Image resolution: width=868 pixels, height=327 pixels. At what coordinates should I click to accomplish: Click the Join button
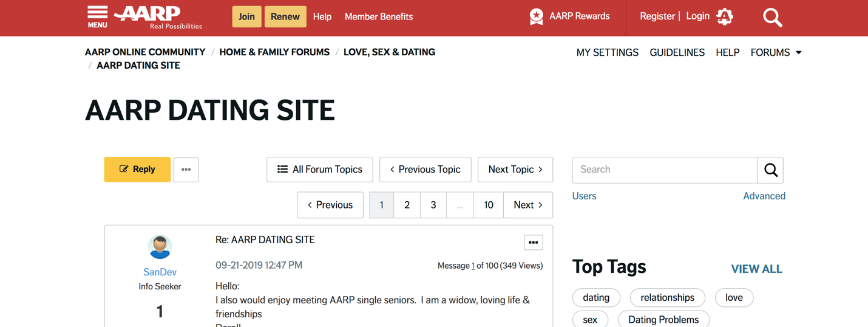pyautogui.click(x=246, y=16)
